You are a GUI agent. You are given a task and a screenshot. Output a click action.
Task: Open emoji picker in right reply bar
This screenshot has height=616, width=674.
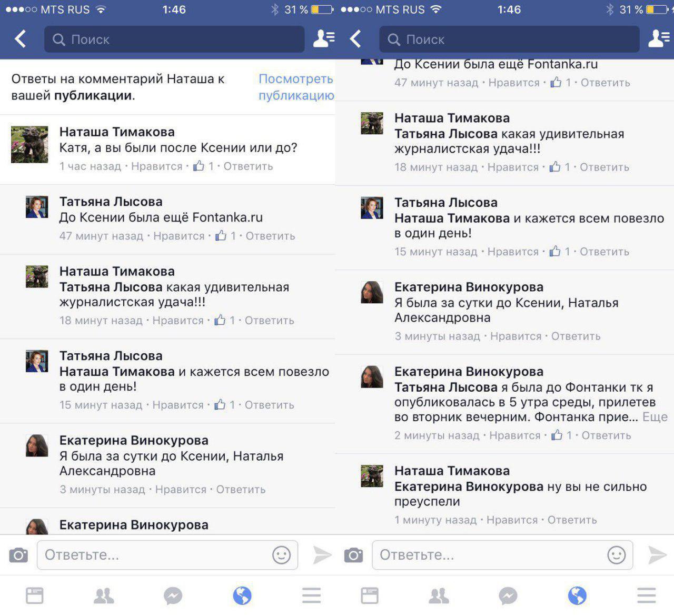(x=617, y=555)
